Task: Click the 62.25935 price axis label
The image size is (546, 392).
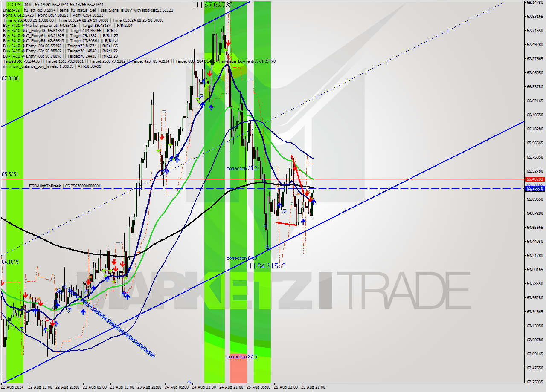Action: (535, 382)
